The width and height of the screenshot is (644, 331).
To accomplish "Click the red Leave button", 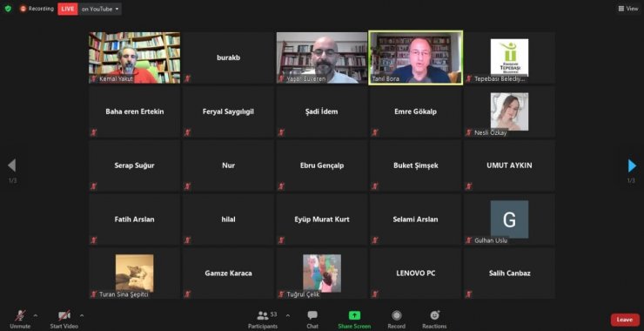I will coord(625,320).
